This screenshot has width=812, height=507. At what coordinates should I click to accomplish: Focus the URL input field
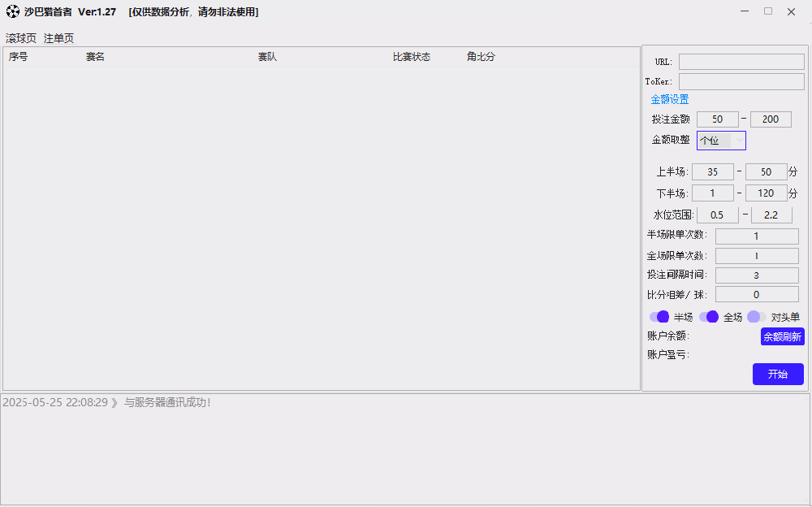click(x=741, y=62)
